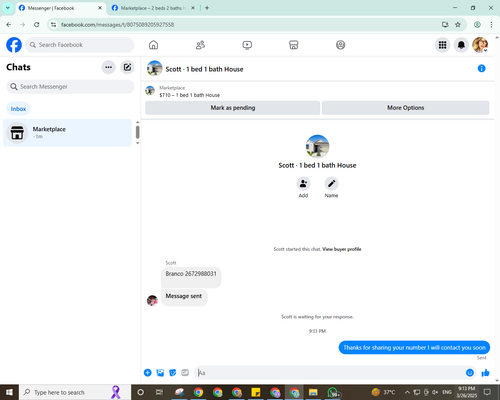Image resolution: width=500 pixels, height=400 pixels.
Task: Click the browser address bar URL
Action: pyautogui.click(x=117, y=25)
